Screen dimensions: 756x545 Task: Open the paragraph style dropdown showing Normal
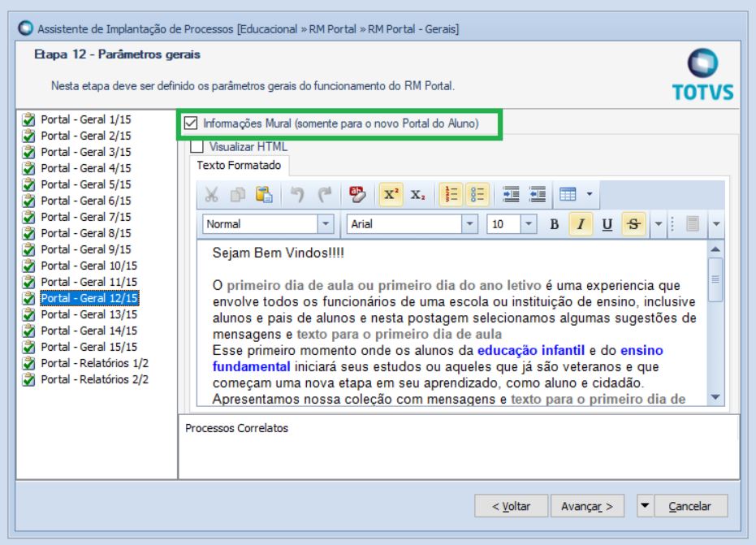326,224
